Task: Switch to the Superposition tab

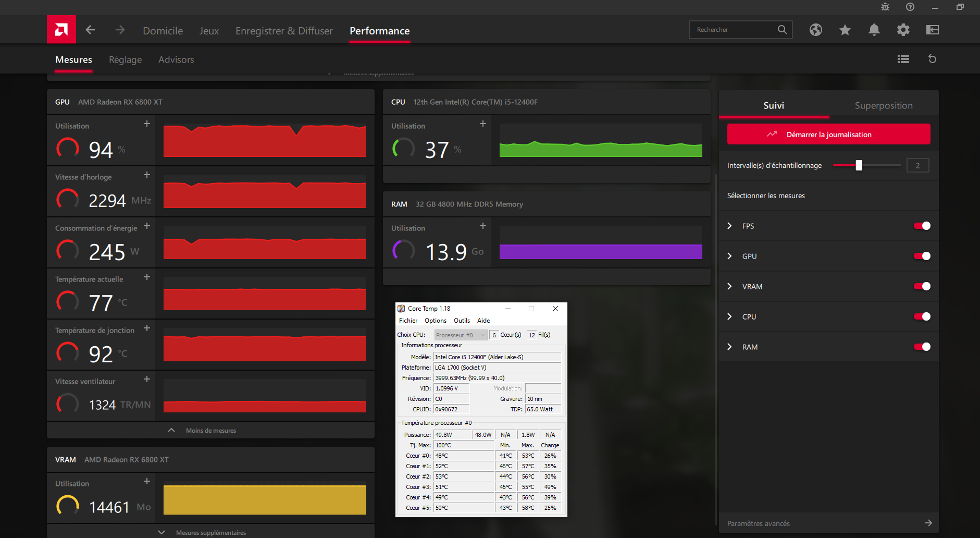Action: pyautogui.click(x=884, y=105)
